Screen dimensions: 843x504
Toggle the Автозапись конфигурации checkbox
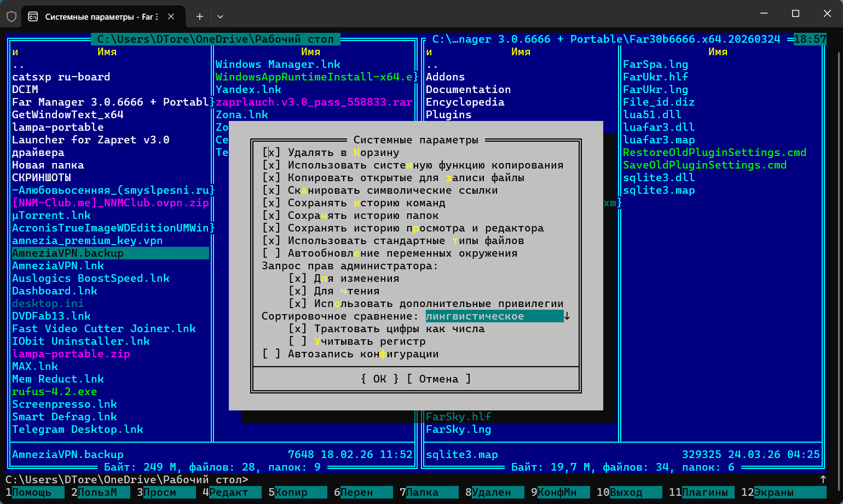click(271, 354)
